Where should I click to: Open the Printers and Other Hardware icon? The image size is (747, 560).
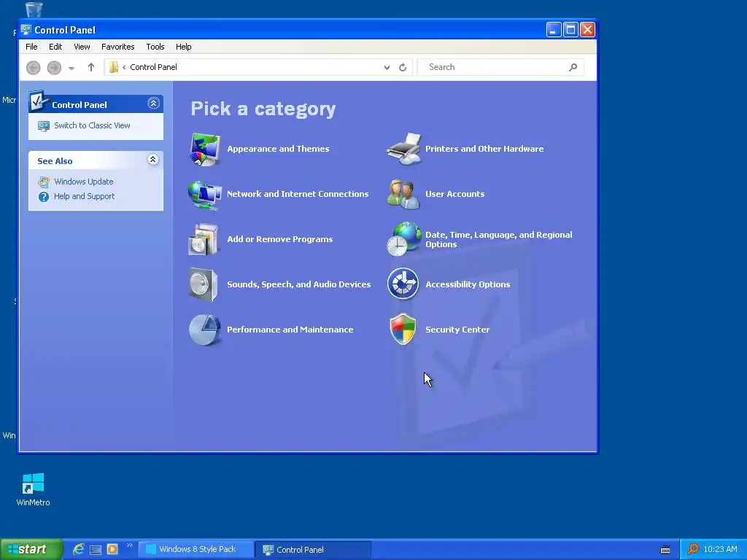pos(404,149)
